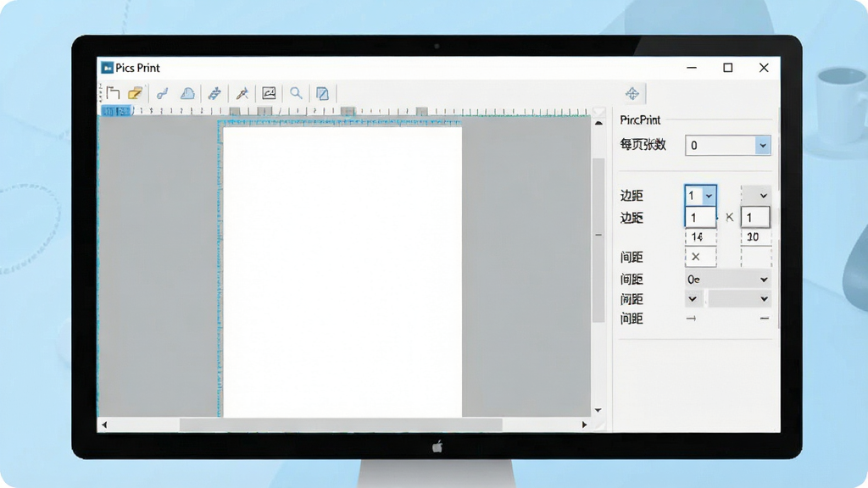Viewport: 868px width, 488px height.
Task: Click the X box in first 间距 row
Action: [x=700, y=257]
